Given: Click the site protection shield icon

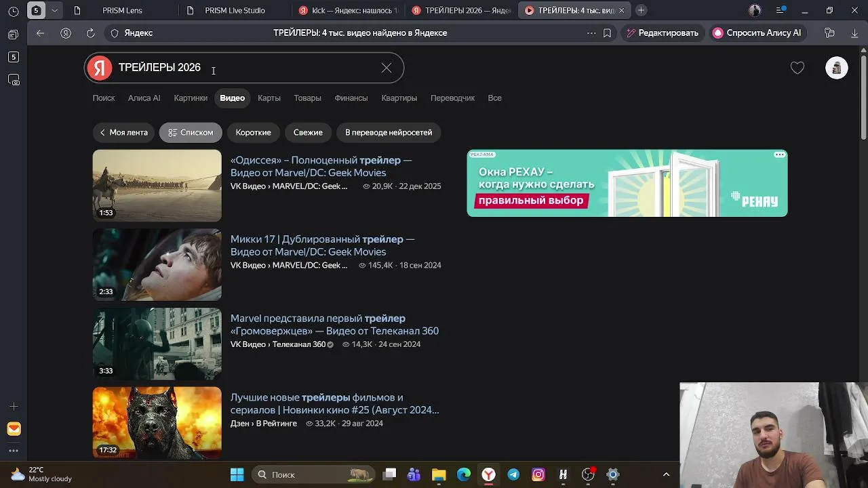Looking at the screenshot, I should point(115,33).
